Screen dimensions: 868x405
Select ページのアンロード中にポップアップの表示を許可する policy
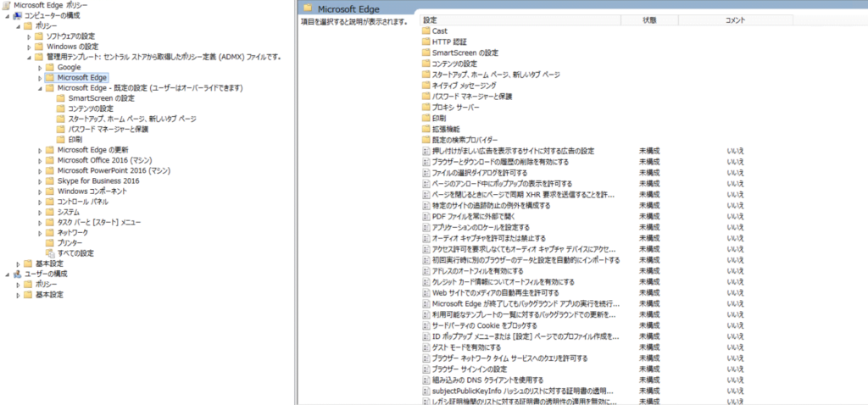[x=502, y=184]
